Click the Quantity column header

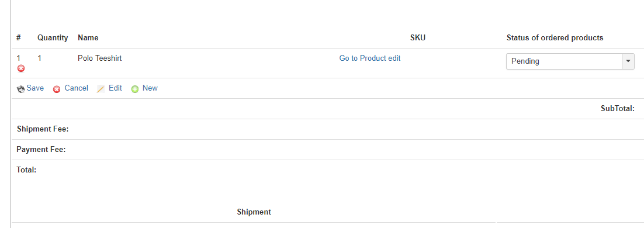point(53,38)
